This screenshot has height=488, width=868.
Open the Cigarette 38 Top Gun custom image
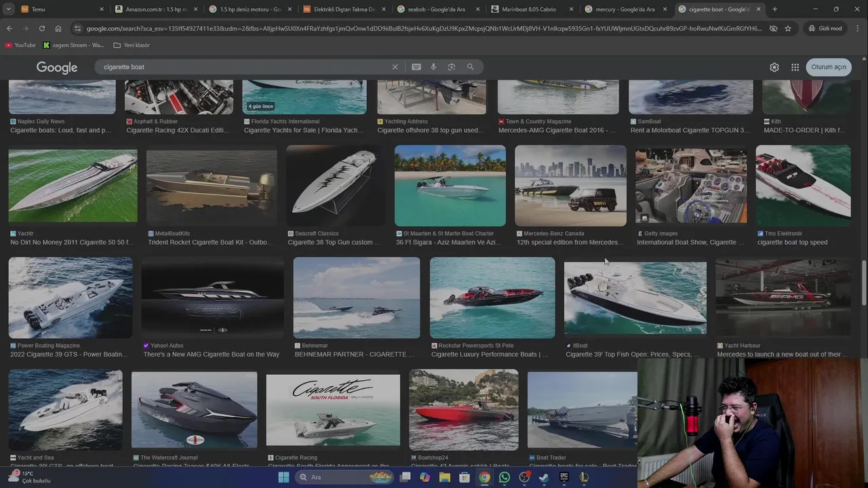pyautogui.click(x=336, y=185)
